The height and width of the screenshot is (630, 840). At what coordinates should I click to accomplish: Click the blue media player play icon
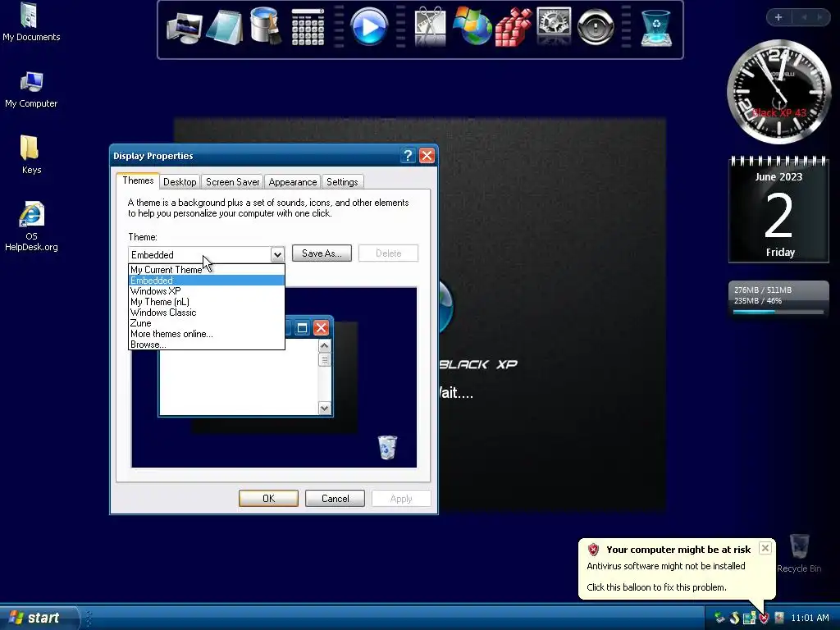368,26
